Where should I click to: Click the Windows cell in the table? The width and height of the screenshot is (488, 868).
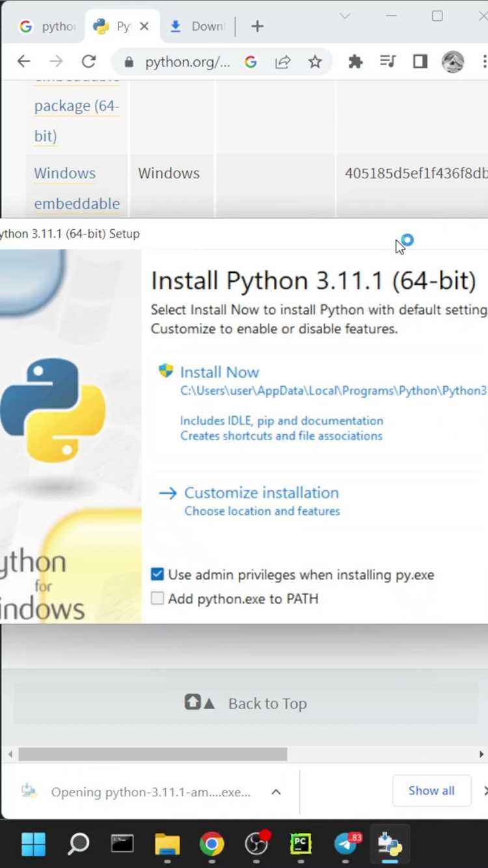[169, 173]
